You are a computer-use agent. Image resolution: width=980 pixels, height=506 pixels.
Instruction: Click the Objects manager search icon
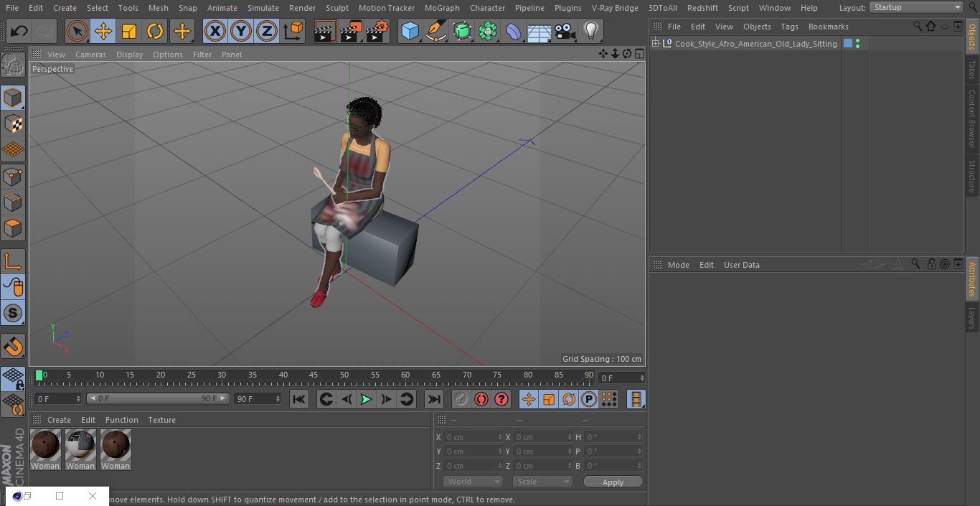point(918,26)
